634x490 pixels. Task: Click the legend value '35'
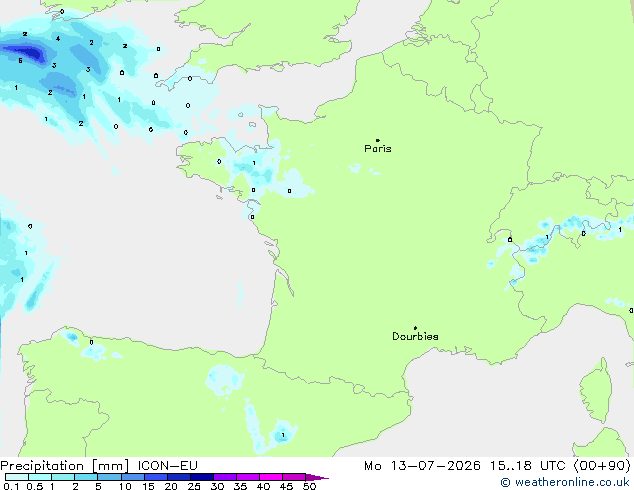(240, 486)
